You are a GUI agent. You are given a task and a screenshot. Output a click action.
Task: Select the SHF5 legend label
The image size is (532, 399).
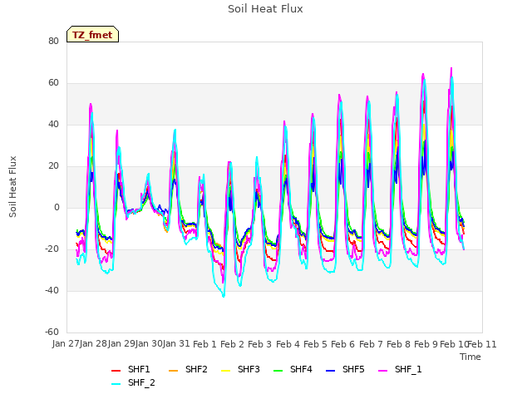coord(353,369)
